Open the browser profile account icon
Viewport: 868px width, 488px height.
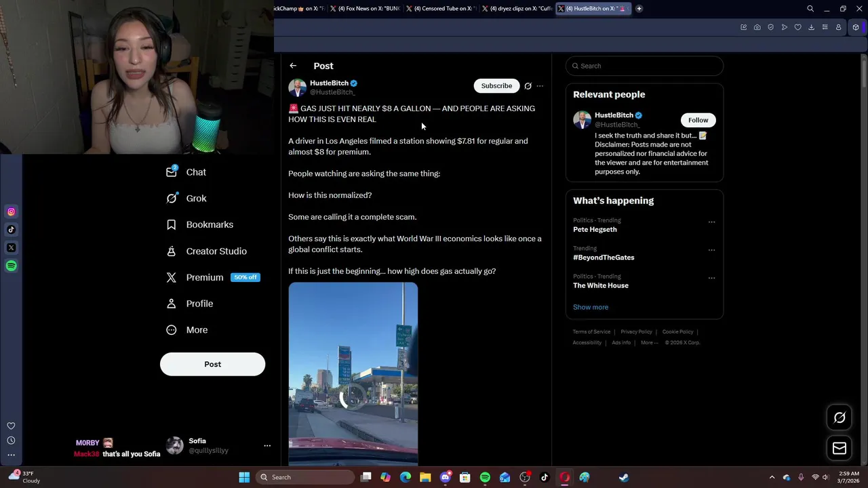(838, 27)
